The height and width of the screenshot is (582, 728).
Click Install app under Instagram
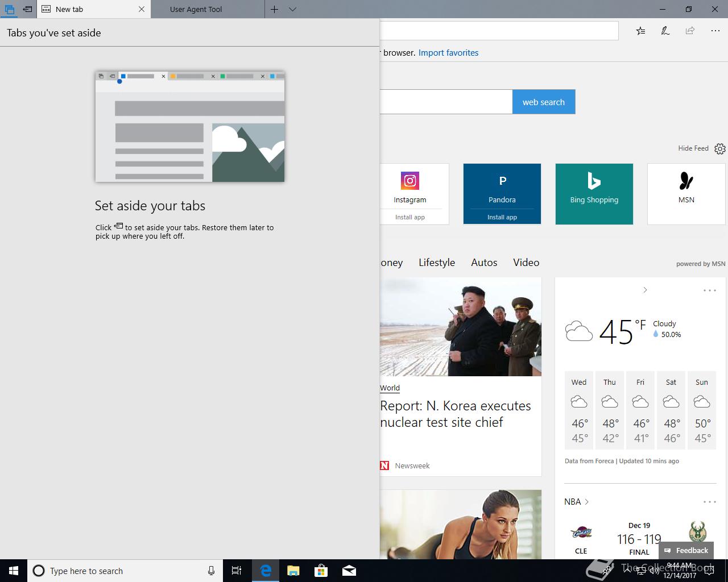(x=410, y=217)
